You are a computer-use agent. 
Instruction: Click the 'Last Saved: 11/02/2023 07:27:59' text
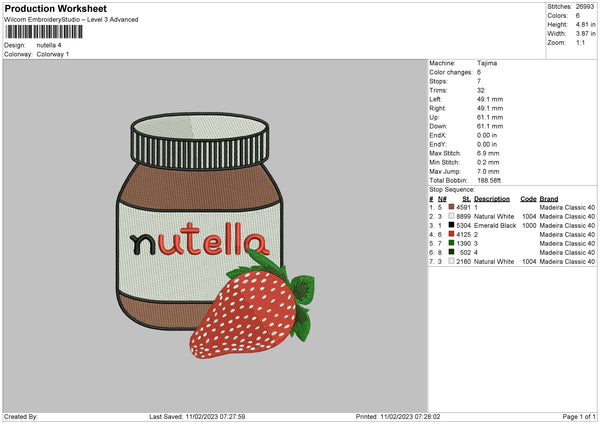[x=197, y=416]
